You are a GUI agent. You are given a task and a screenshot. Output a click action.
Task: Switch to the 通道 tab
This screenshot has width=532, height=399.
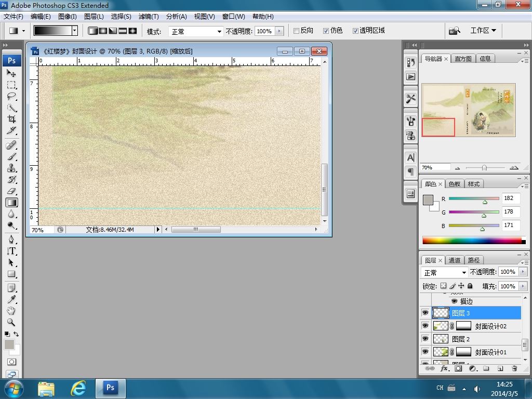[x=455, y=260]
